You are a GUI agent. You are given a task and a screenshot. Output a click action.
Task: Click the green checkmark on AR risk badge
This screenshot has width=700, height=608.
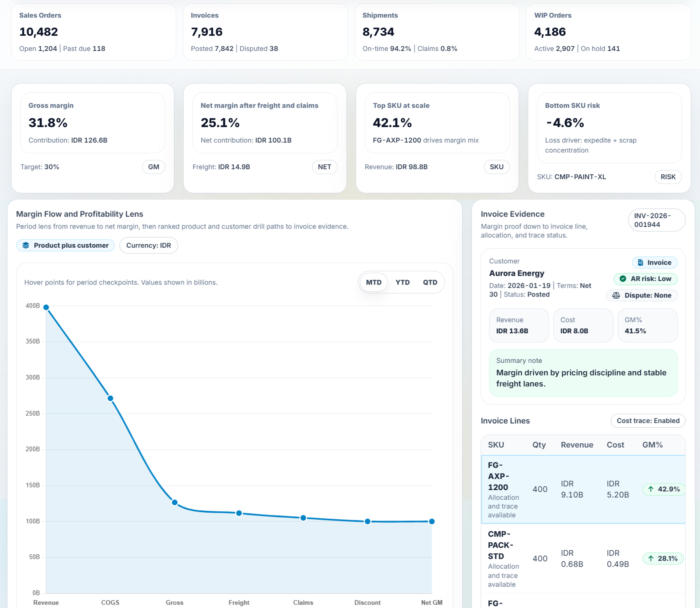(623, 278)
